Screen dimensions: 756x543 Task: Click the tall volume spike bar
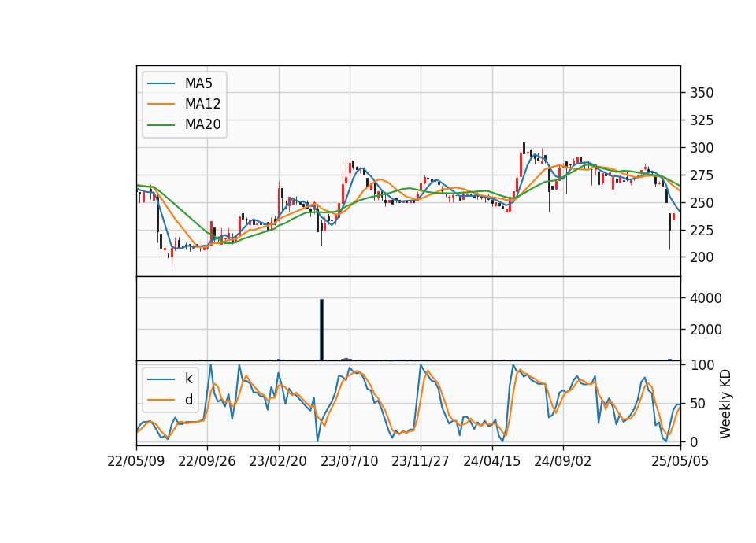coord(321,330)
